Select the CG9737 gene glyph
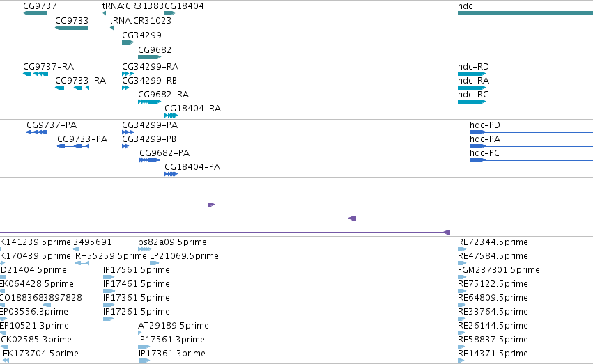 point(35,13)
